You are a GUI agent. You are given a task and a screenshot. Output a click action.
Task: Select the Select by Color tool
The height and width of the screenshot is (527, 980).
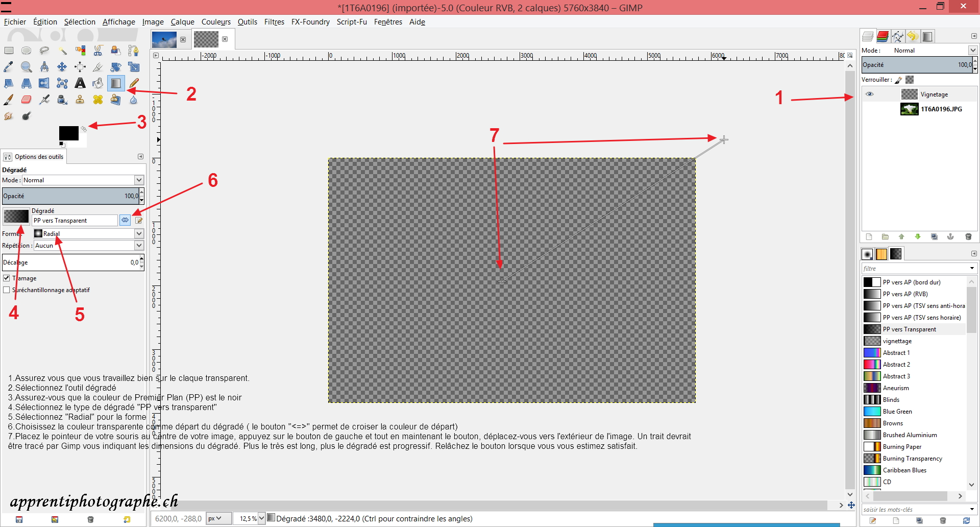coord(80,51)
